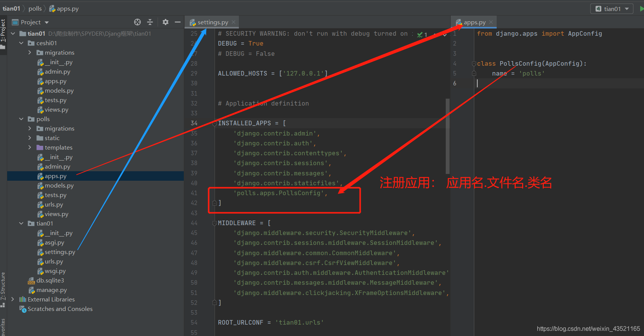This screenshot has width=644, height=336.
Task: Collapse the polls folder
Action: click(21, 119)
